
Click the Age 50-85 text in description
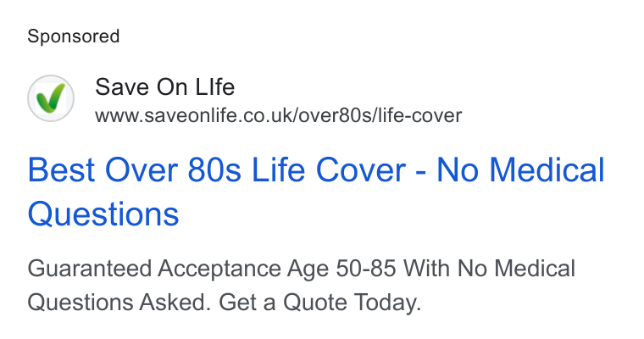pyautogui.click(x=341, y=270)
